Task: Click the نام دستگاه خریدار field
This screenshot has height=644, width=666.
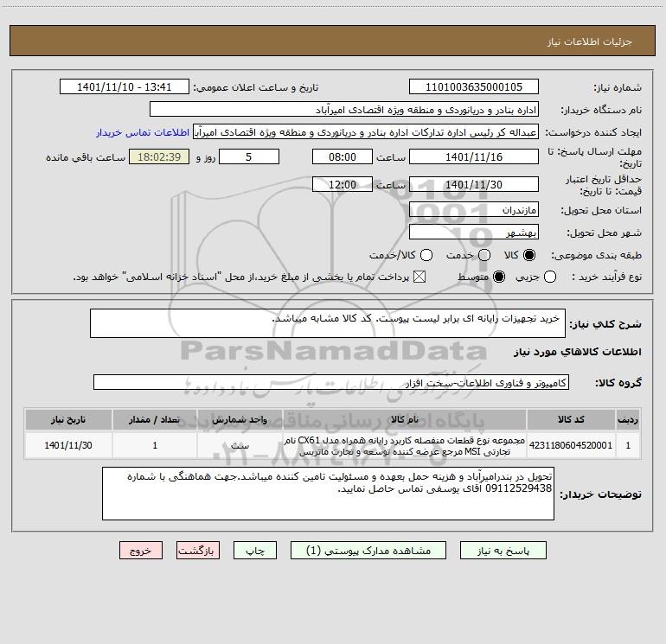Action: pyautogui.click(x=344, y=110)
